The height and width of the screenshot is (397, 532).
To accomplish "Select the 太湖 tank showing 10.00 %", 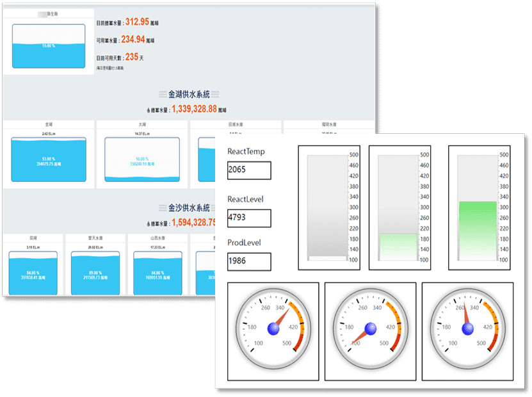I will [142, 160].
